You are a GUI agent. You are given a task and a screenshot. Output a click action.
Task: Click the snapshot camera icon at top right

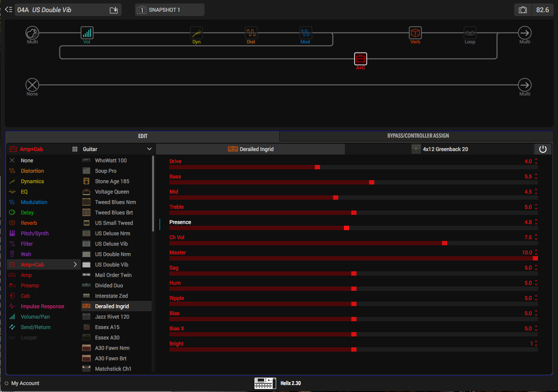[x=523, y=10]
